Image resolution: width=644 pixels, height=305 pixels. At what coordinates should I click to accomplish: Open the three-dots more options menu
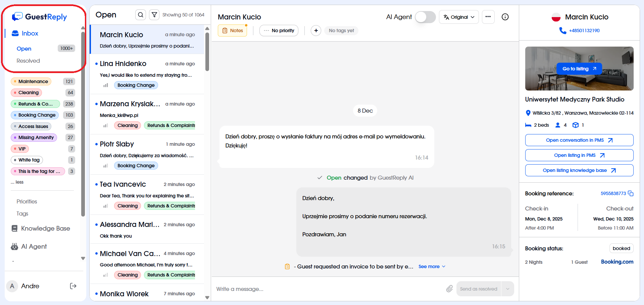pos(488,17)
